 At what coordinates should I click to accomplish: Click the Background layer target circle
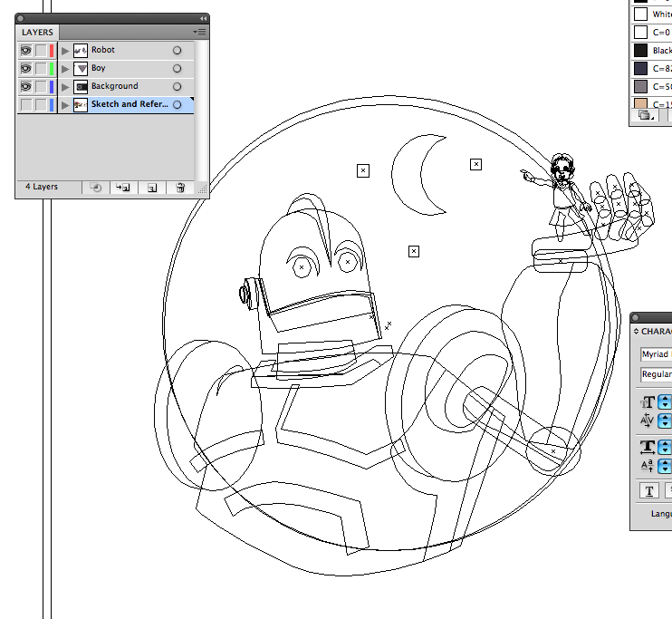click(178, 86)
